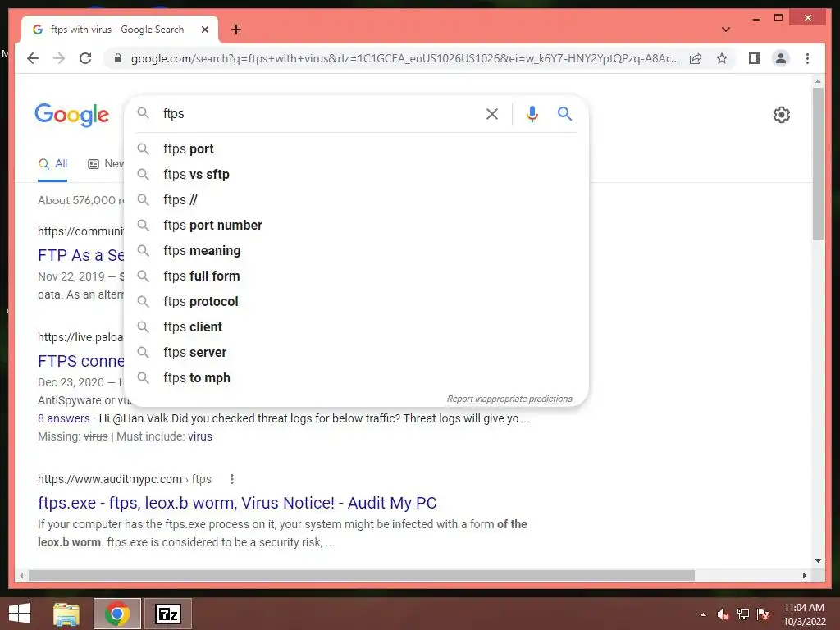This screenshot has width=840, height=630.
Task: Open the '8 answers' link
Action: 64,418
